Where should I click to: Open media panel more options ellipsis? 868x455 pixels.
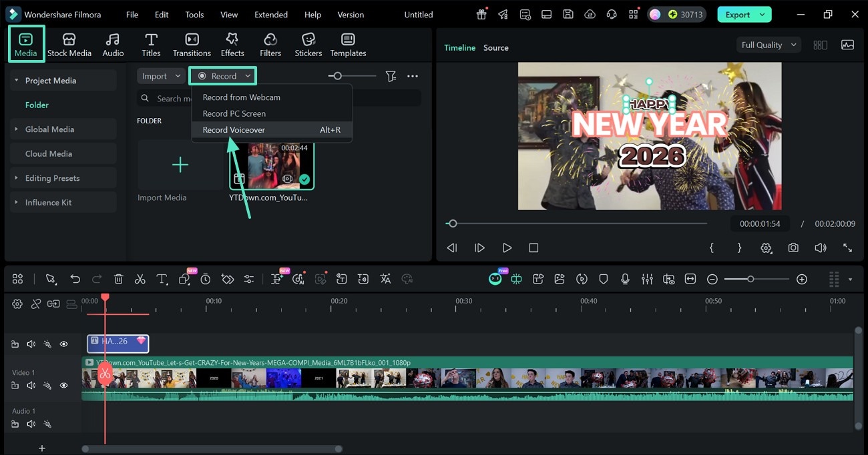413,76
